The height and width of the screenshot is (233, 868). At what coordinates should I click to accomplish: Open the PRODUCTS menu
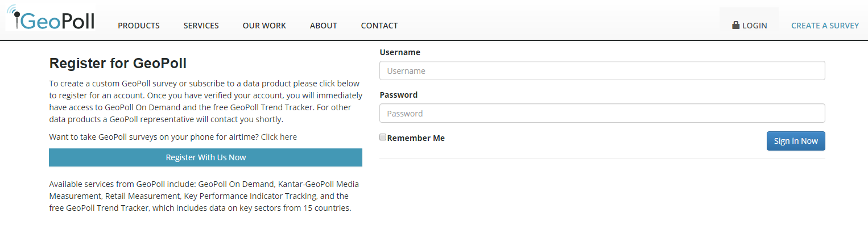139,26
